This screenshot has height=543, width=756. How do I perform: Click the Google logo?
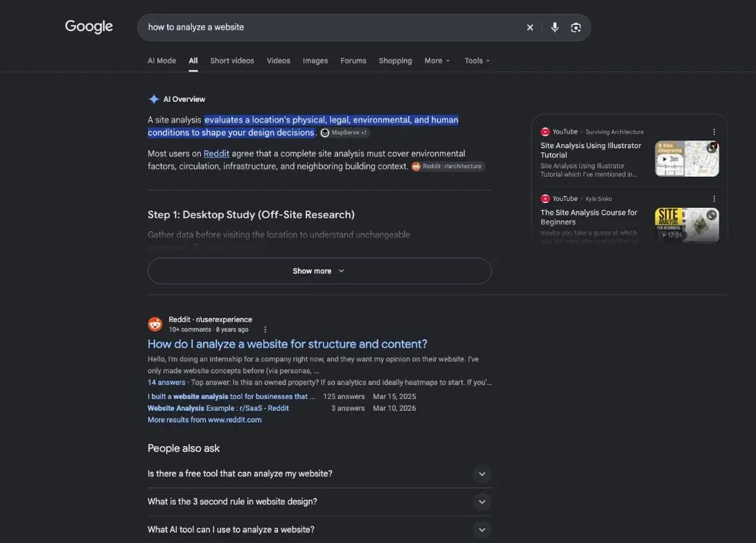pyautogui.click(x=89, y=26)
